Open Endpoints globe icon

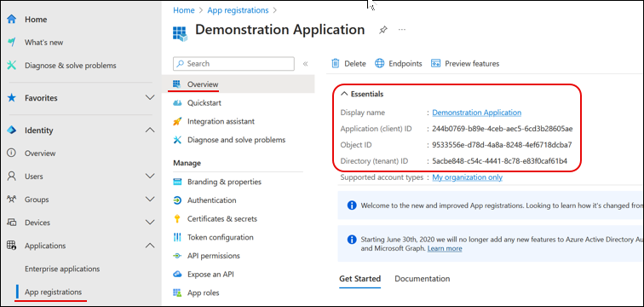point(380,63)
